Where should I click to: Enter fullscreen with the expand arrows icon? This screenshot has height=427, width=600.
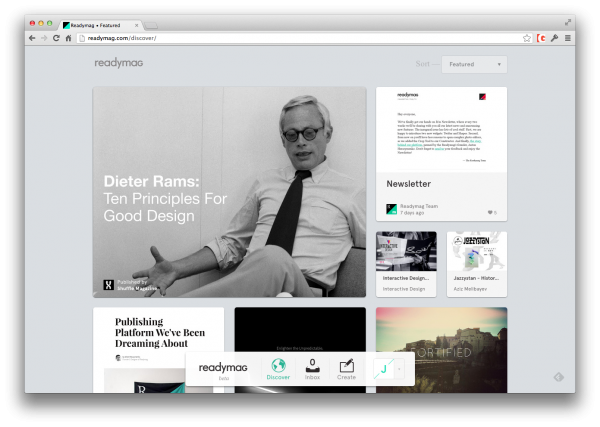[568, 23]
